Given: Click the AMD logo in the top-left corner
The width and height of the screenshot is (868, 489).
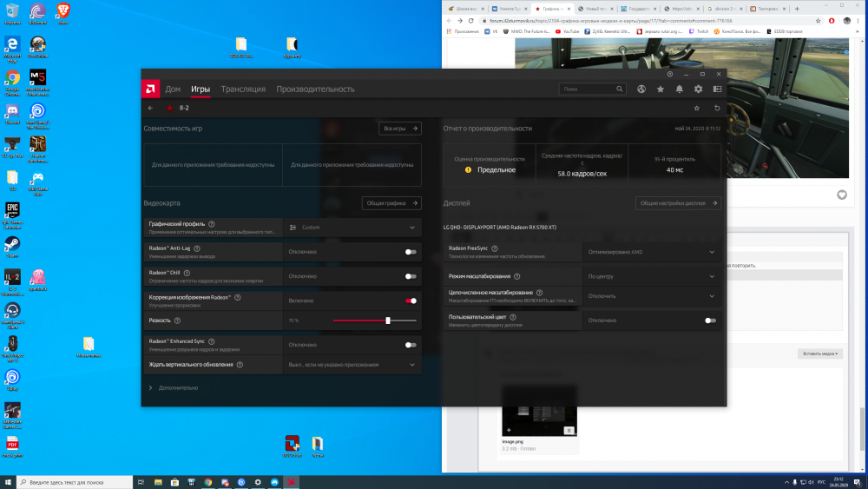Looking at the screenshot, I should click(x=151, y=89).
